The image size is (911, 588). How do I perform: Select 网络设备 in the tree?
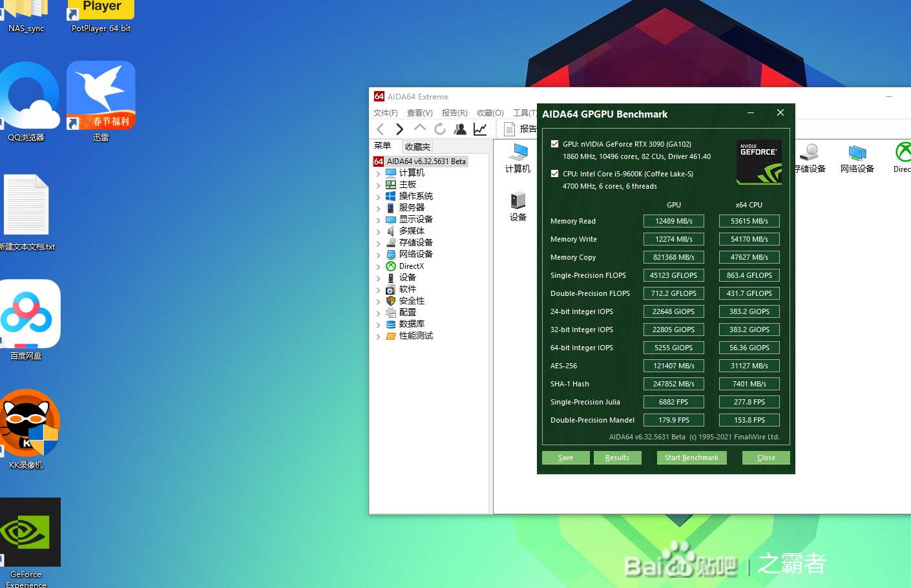coord(415,255)
